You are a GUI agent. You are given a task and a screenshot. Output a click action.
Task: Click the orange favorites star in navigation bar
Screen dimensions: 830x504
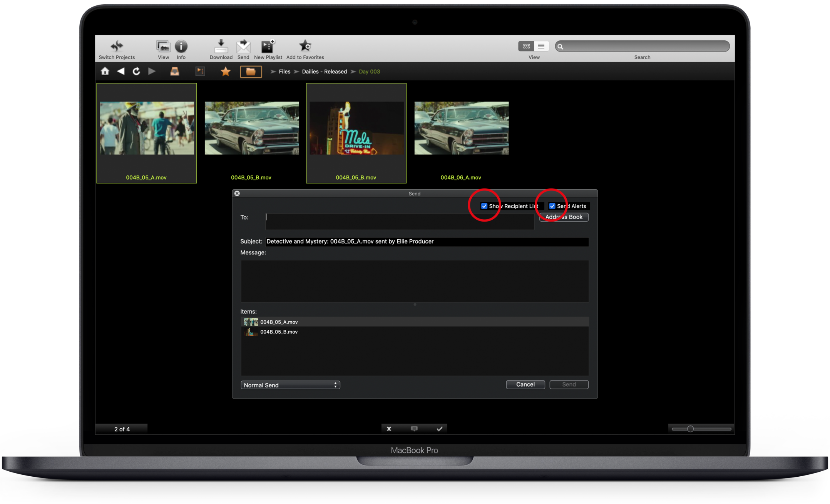coord(226,72)
